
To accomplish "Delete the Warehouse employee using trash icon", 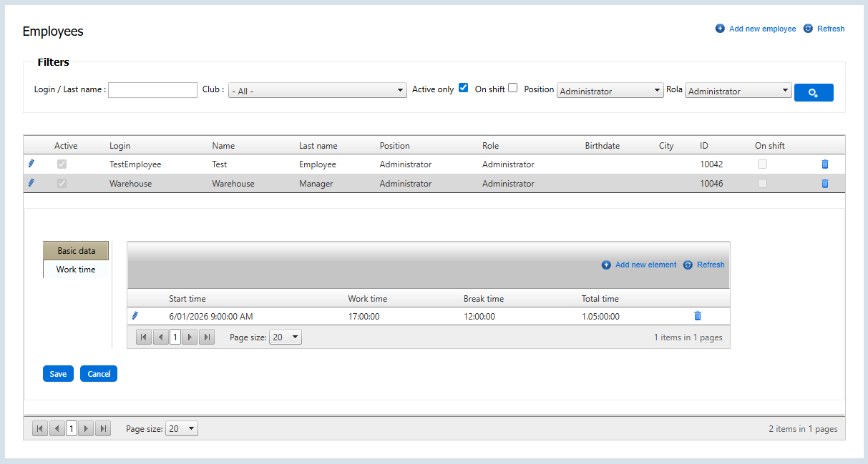I will [824, 183].
